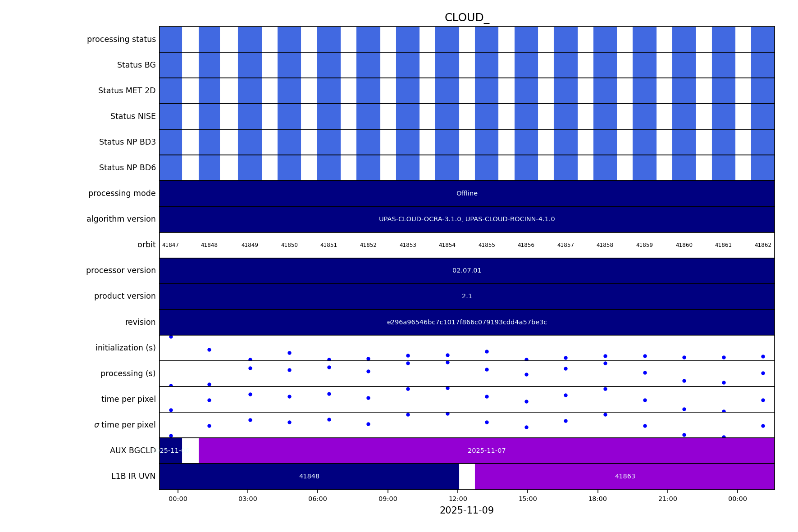
Task: Click the navy L1B IR UVN 41848 segment
Action: (x=309, y=477)
